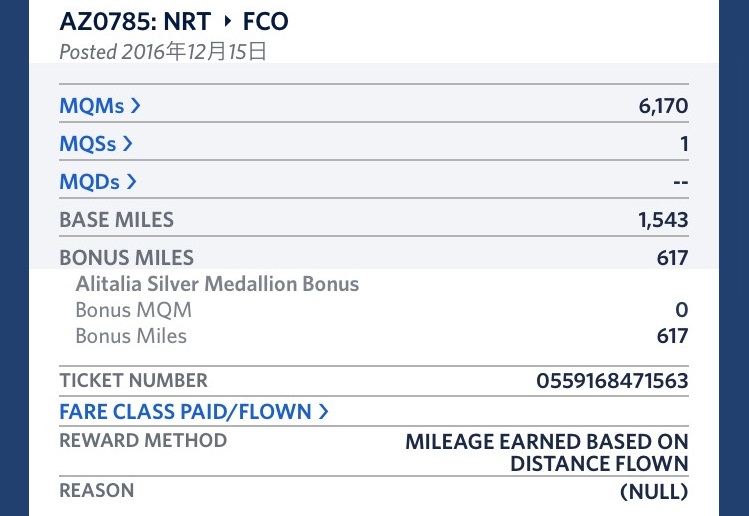This screenshot has width=749, height=516.
Task: Open the MQDs details link
Action: (x=98, y=182)
